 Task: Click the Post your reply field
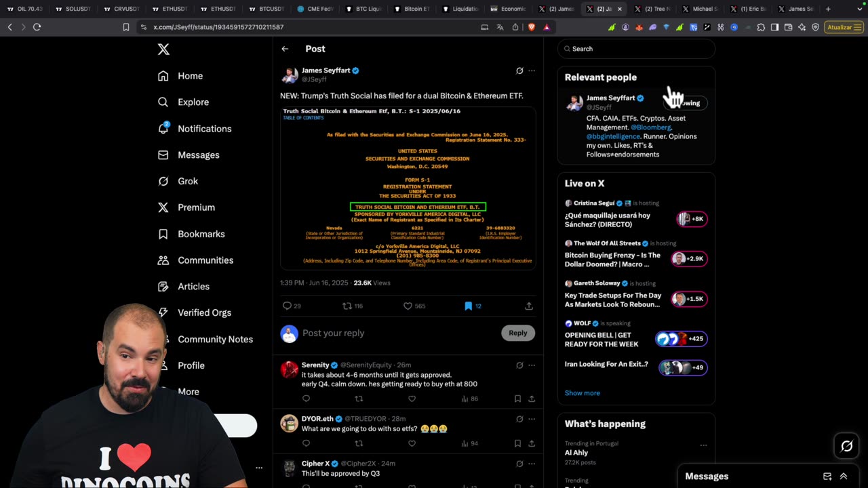[x=399, y=333]
